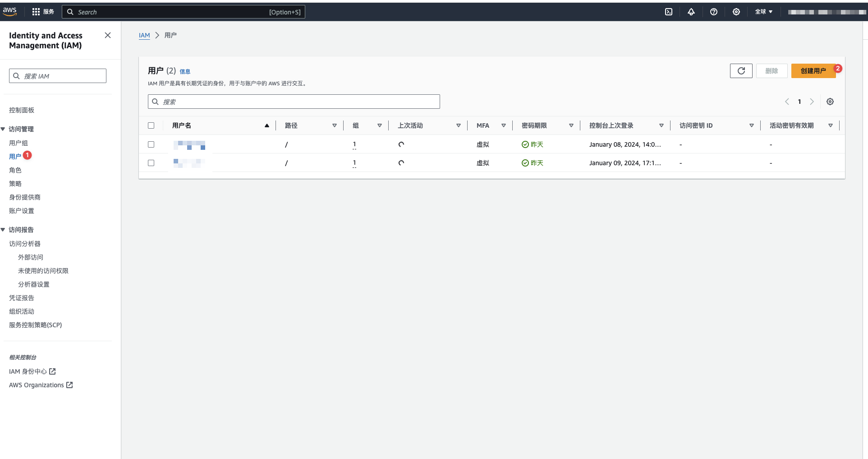Open 访问分析器 in sidebar
Image resolution: width=868 pixels, height=459 pixels.
[x=25, y=244]
